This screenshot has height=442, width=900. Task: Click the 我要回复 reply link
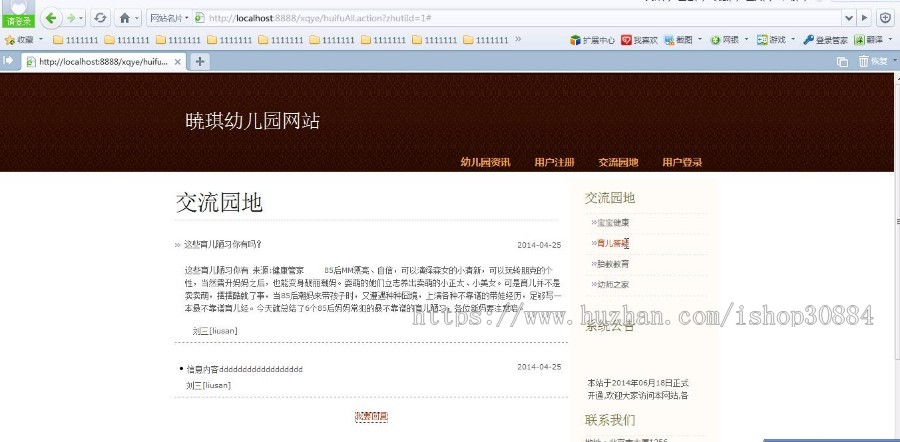[371, 417]
